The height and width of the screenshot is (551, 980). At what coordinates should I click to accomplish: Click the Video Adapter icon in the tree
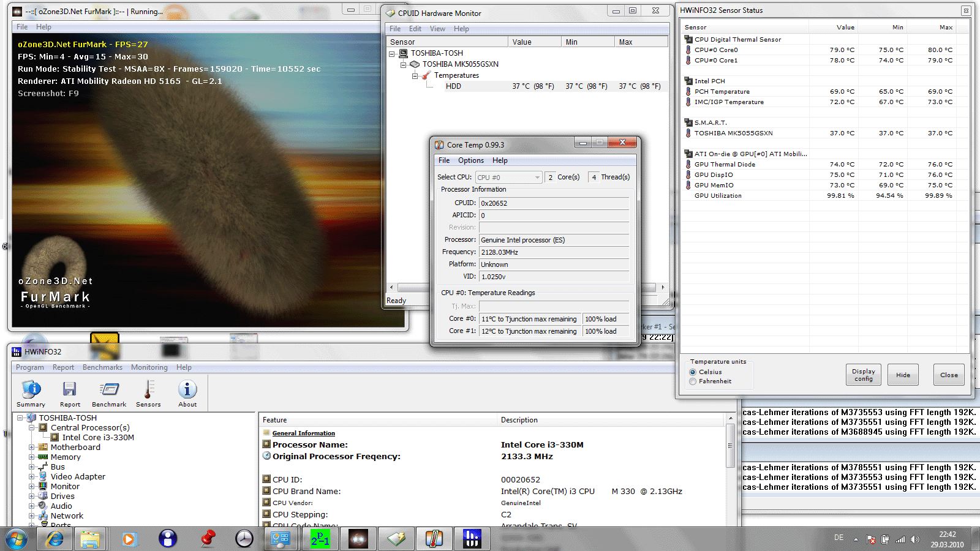coord(43,477)
